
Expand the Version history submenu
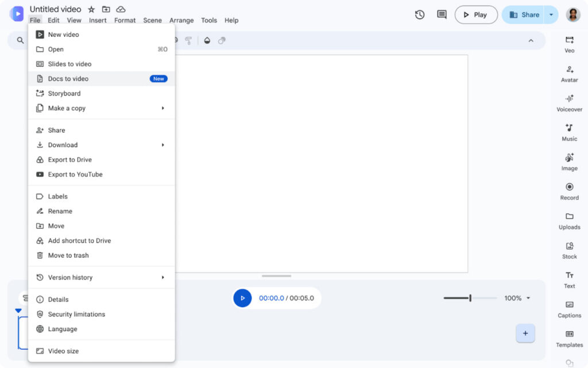tap(163, 278)
